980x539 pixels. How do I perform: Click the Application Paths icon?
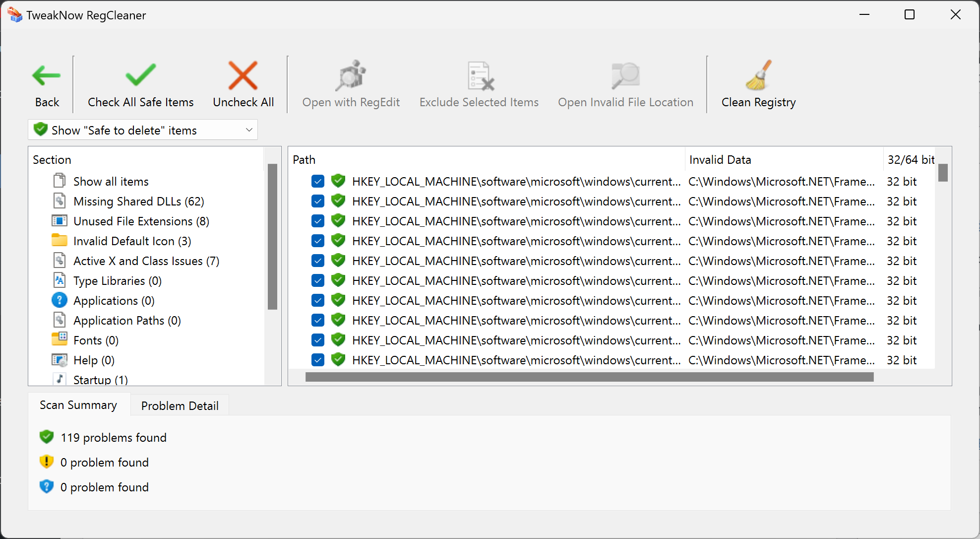60,320
